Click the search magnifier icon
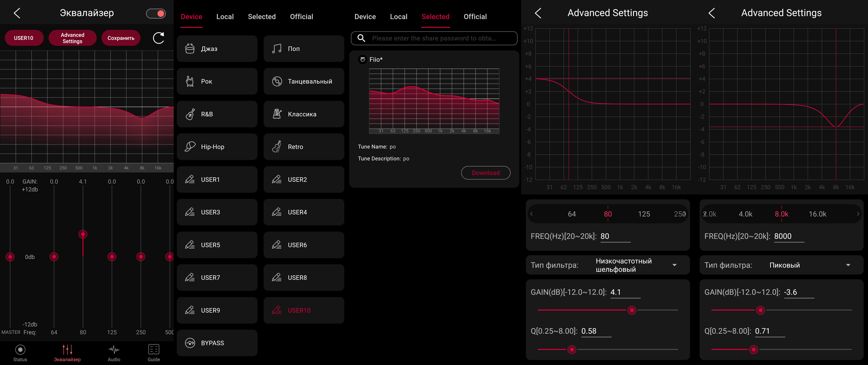Screen dimensions: 868x365 [361, 38]
